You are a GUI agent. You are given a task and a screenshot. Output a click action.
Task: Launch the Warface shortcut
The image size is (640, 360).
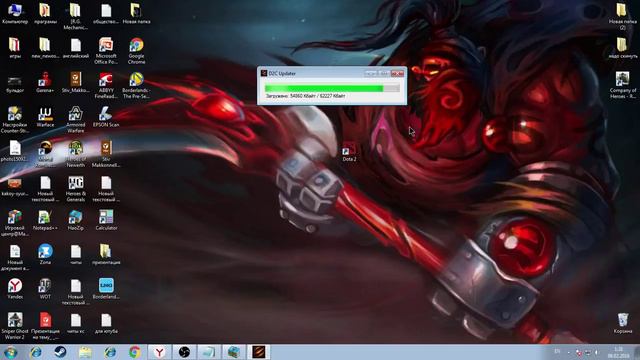click(x=45, y=116)
